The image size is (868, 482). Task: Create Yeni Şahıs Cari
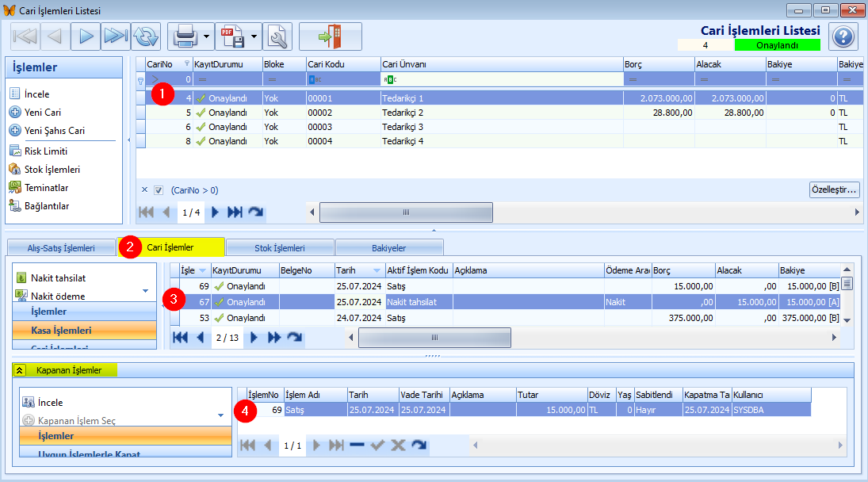click(54, 131)
